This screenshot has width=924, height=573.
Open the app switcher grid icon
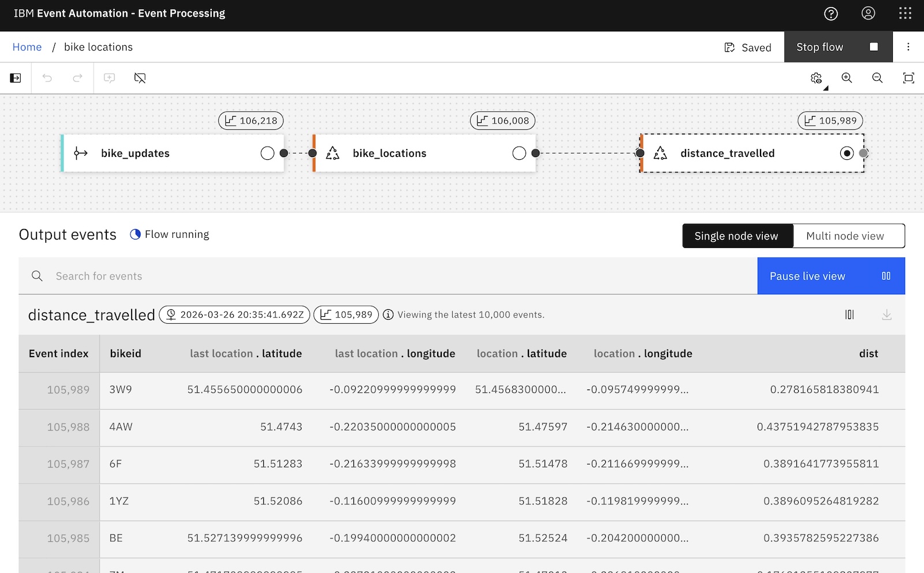point(905,14)
